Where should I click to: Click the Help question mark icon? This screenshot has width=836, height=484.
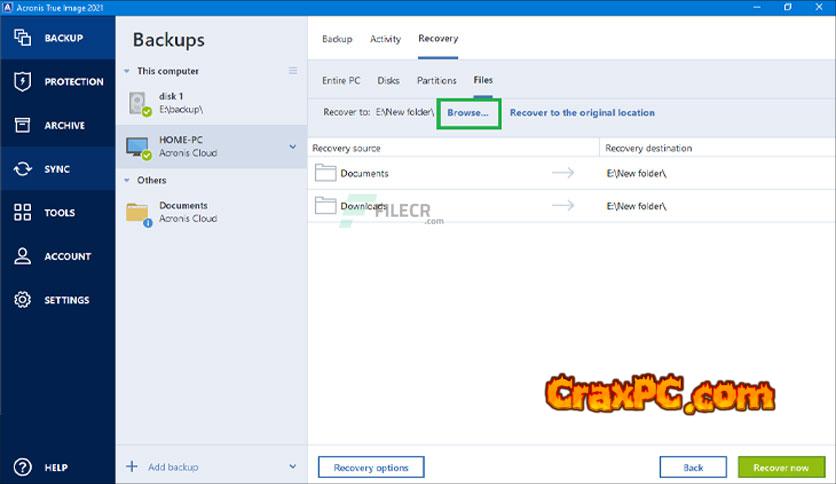(x=22, y=467)
